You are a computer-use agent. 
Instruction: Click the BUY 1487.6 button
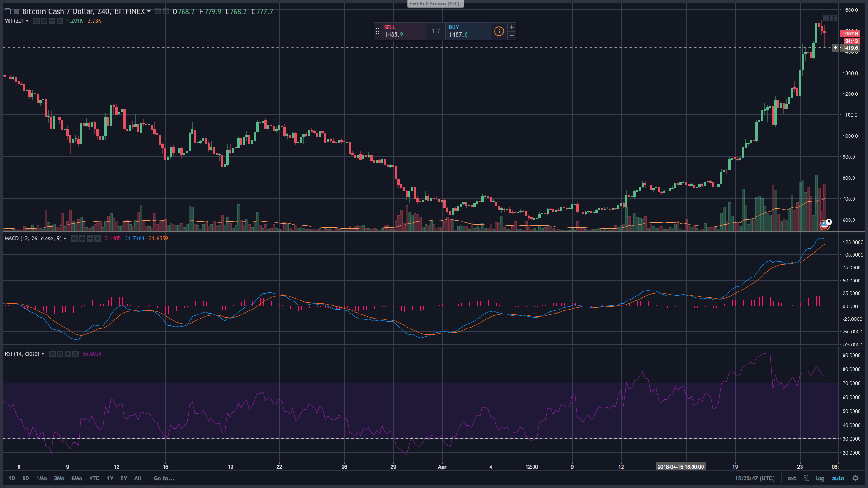tap(468, 31)
